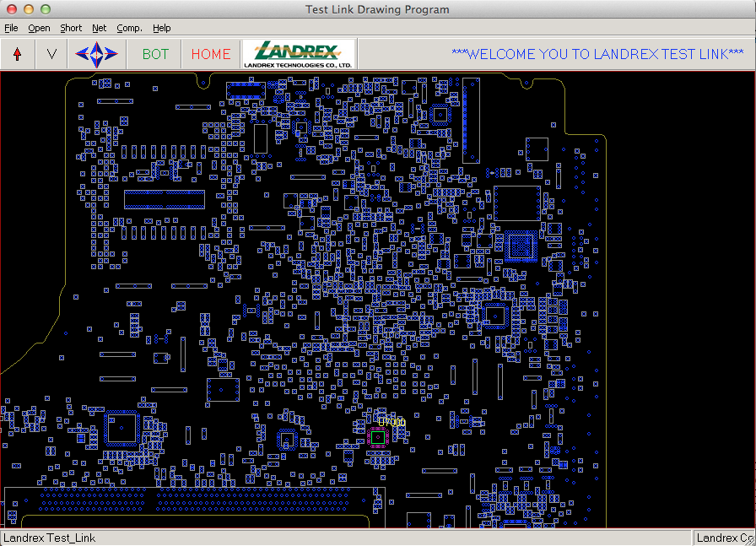Image resolution: width=756 pixels, height=546 pixels.
Task: Click the yellow U7000 component label
Action: click(392, 423)
